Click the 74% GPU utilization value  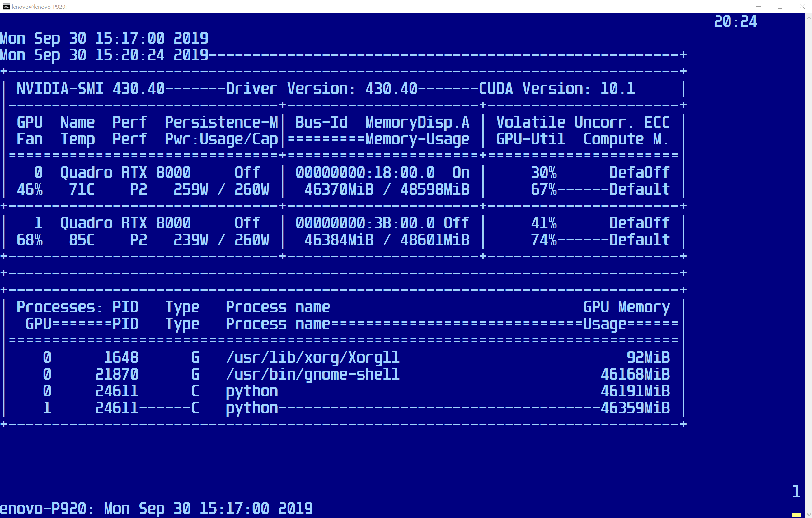[x=544, y=240]
